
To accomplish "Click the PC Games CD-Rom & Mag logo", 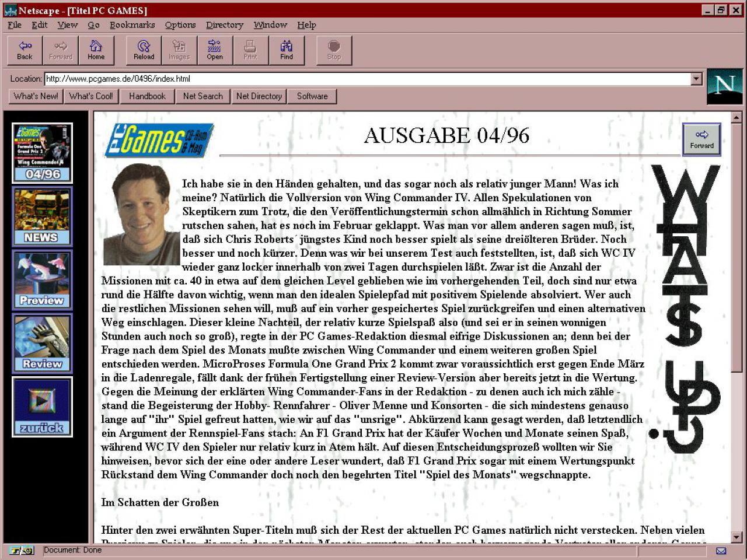I will coord(159,141).
